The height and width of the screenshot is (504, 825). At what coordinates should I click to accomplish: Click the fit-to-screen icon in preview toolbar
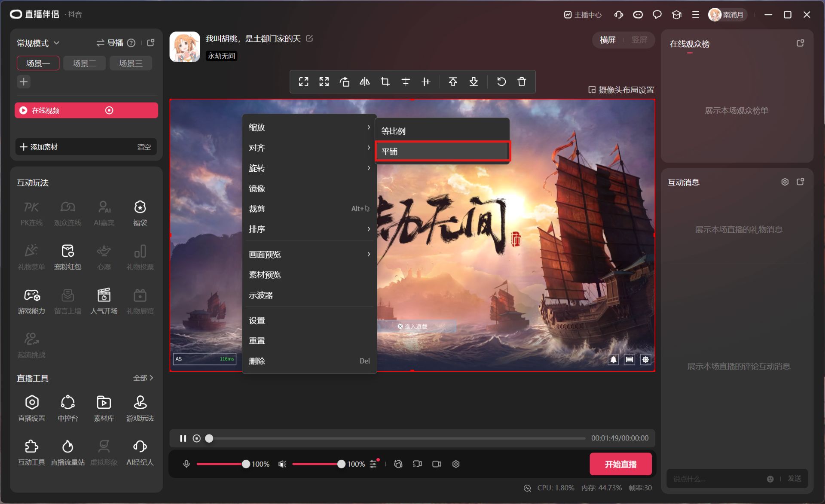point(303,82)
